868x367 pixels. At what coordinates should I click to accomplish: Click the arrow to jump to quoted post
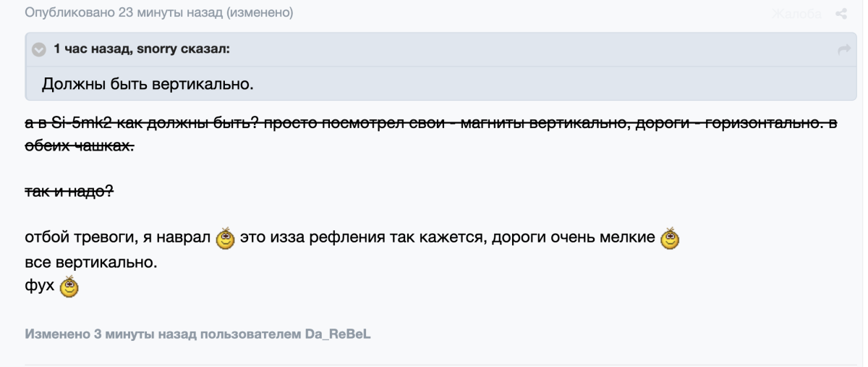pyautogui.click(x=843, y=49)
